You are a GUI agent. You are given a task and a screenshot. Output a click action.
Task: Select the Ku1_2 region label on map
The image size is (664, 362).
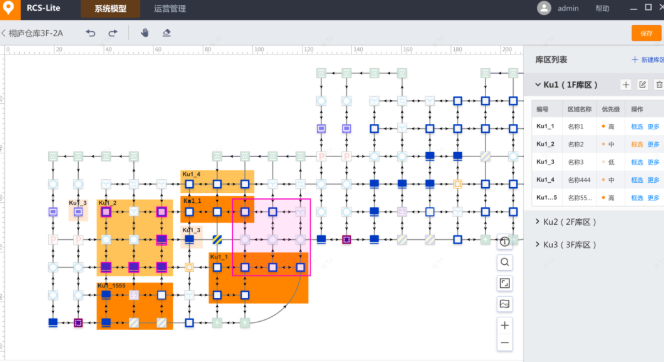108,203
